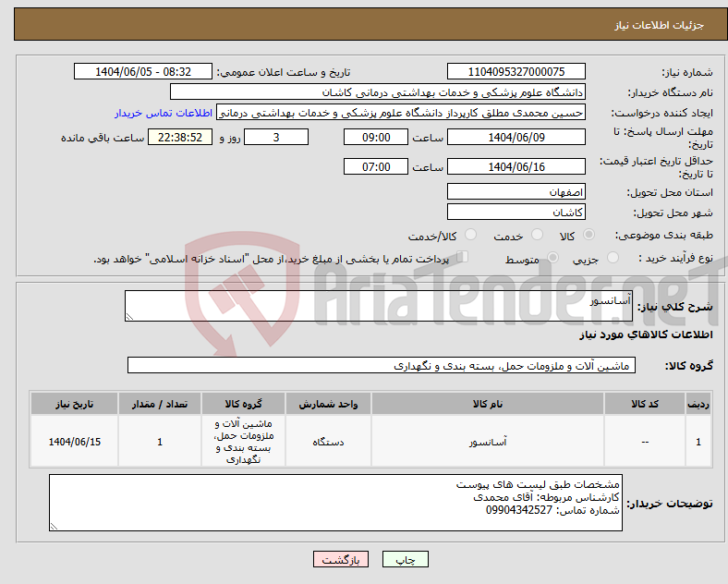Click the گروه کالا field
This screenshot has height=584, width=728.
(382, 365)
